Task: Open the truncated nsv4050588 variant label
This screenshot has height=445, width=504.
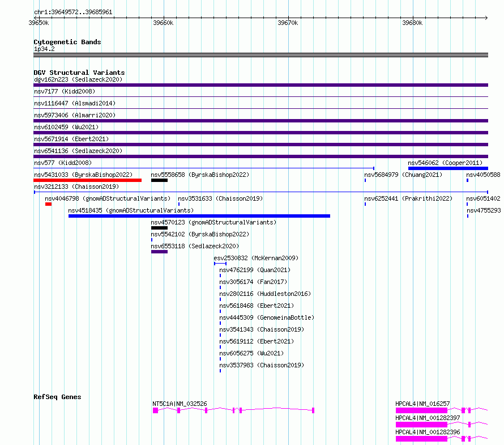Action: [x=483, y=175]
